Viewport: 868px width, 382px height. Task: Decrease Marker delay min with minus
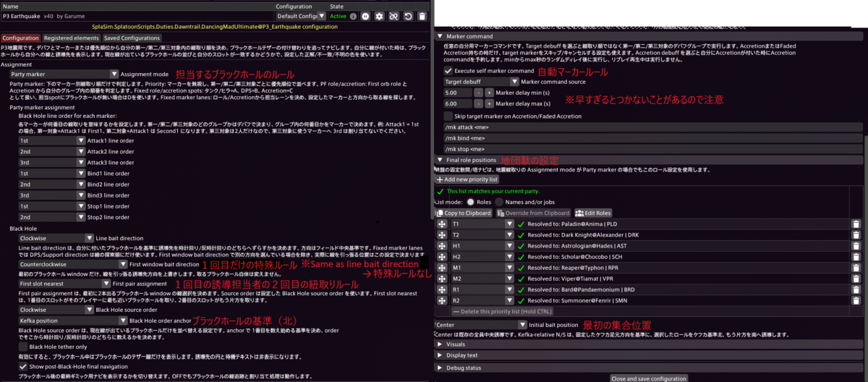pyautogui.click(x=478, y=93)
